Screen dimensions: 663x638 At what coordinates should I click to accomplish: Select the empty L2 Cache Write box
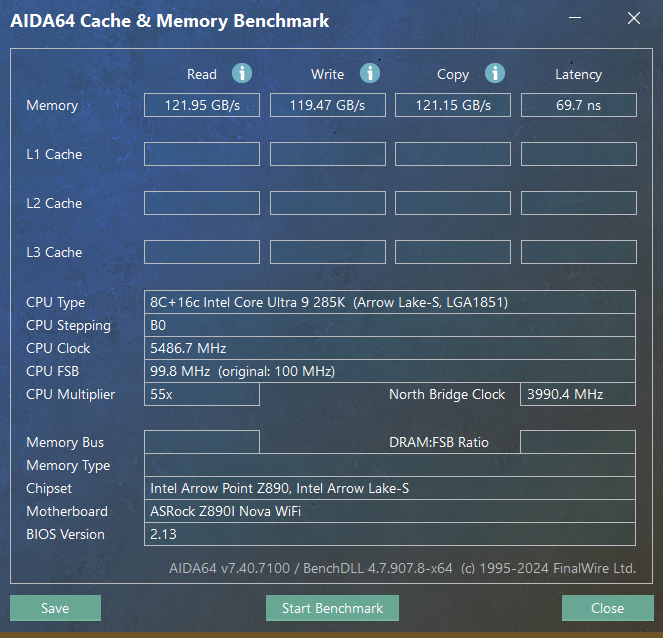coord(327,203)
